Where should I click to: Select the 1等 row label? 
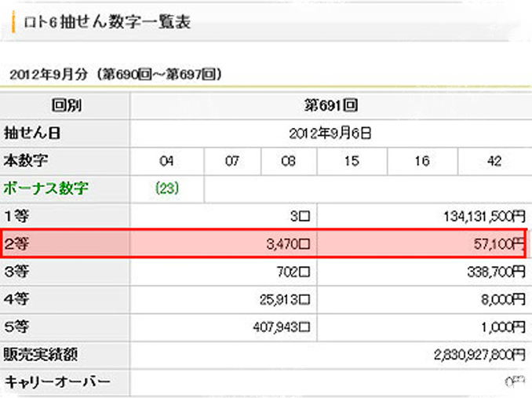[x=16, y=216]
